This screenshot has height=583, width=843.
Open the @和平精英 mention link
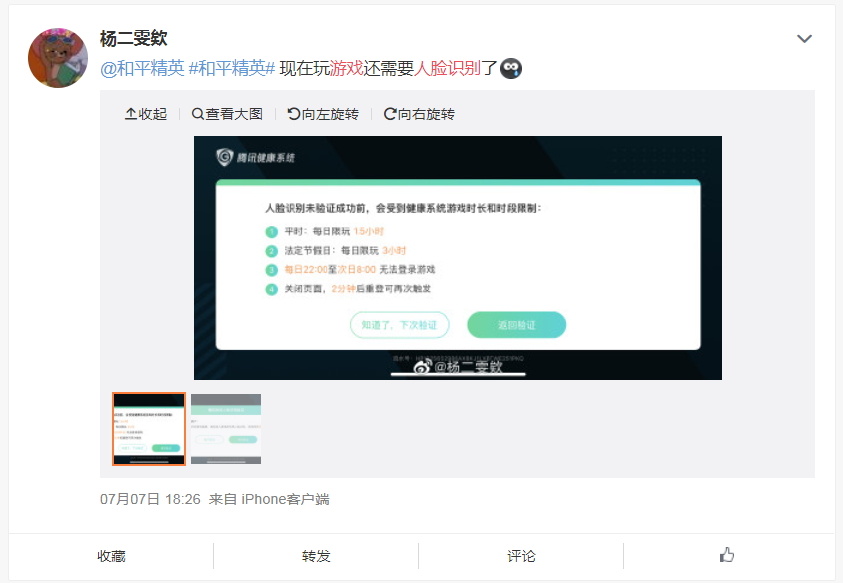pos(142,68)
